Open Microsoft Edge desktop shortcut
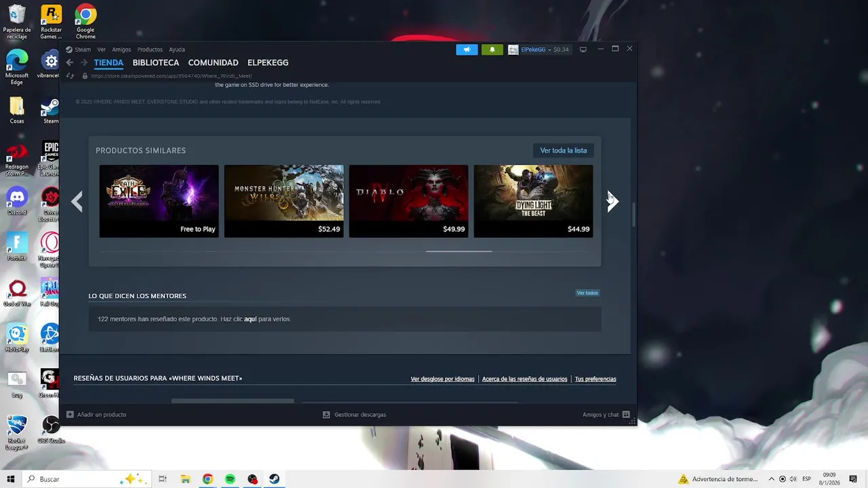868x488 pixels. 17,68
